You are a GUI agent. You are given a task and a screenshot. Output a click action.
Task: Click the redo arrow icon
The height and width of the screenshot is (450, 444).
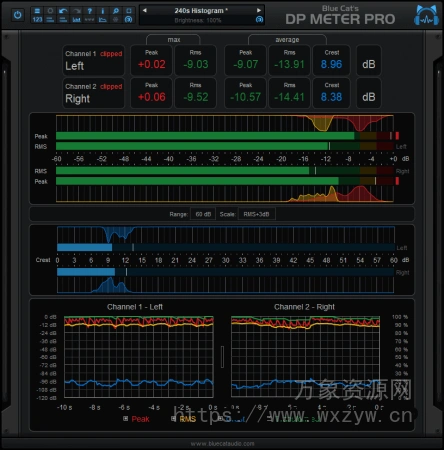pyautogui.click(x=76, y=11)
